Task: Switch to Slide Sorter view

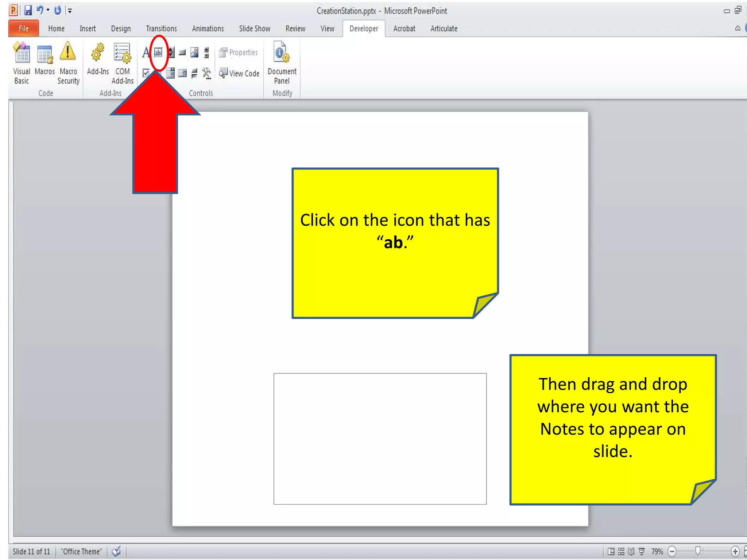Action: (621, 551)
